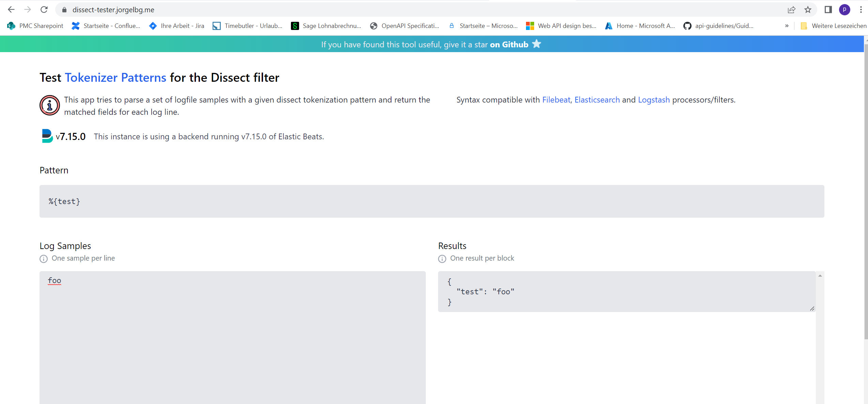Open the Ihre Arbeit - Jira bookmark
This screenshot has width=868, height=404.
176,26
